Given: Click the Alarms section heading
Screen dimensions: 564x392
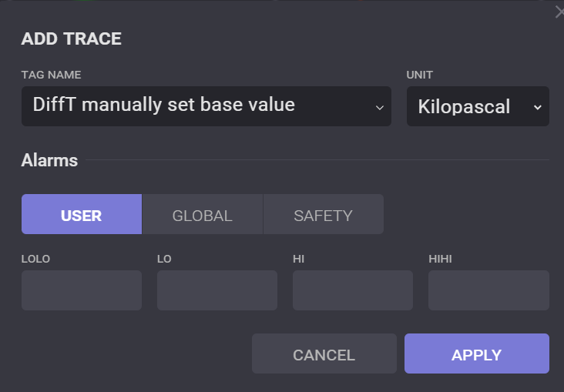Looking at the screenshot, I should (49, 160).
